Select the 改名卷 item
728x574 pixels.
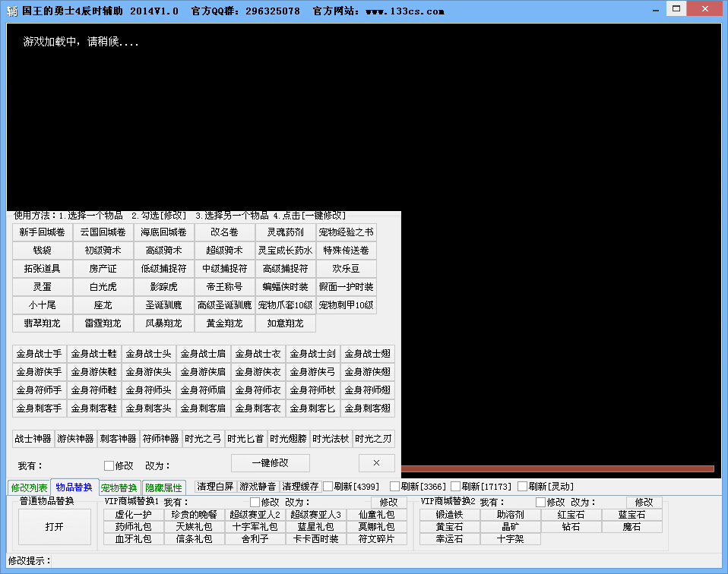pos(225,232)
